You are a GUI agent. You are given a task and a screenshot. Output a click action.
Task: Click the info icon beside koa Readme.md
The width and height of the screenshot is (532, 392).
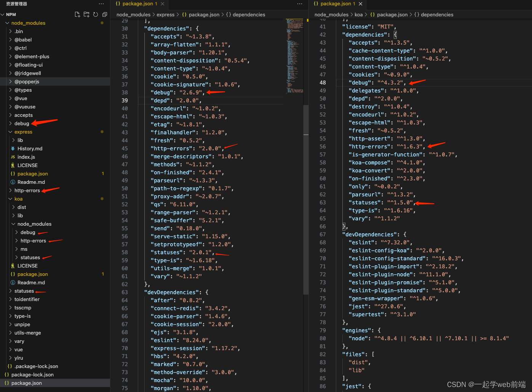coord(13,282)
